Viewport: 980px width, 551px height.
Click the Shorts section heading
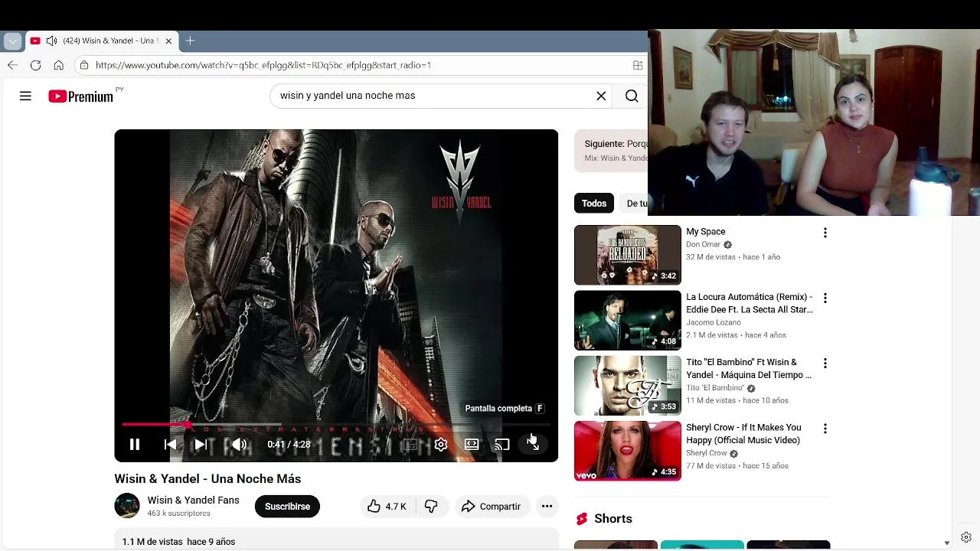tap(613, 519)
